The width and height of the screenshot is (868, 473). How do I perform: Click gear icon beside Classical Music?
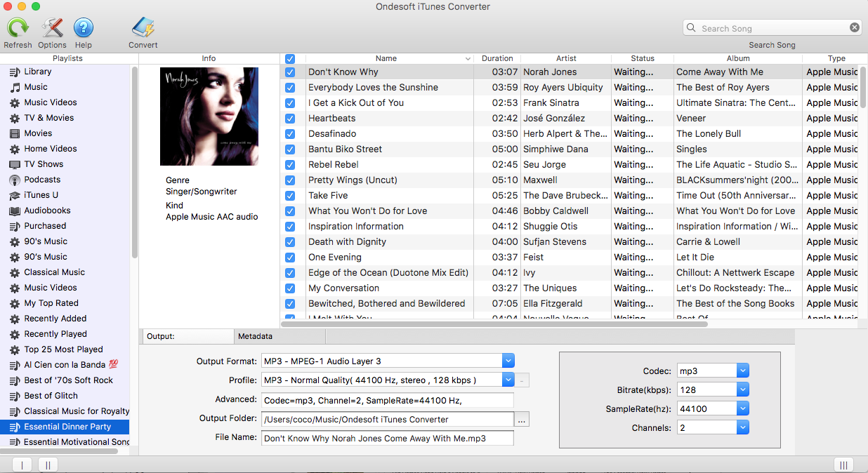(15, 272)
